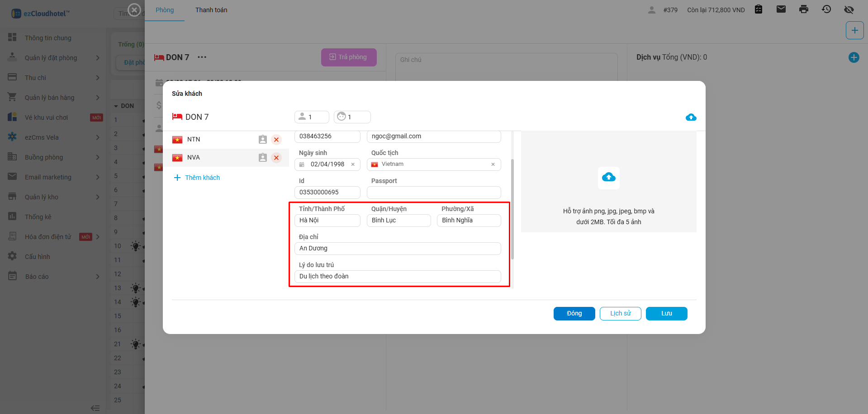Click the clipboard checklist icon
The image size is (868, 414).
[x=759, y=9]
